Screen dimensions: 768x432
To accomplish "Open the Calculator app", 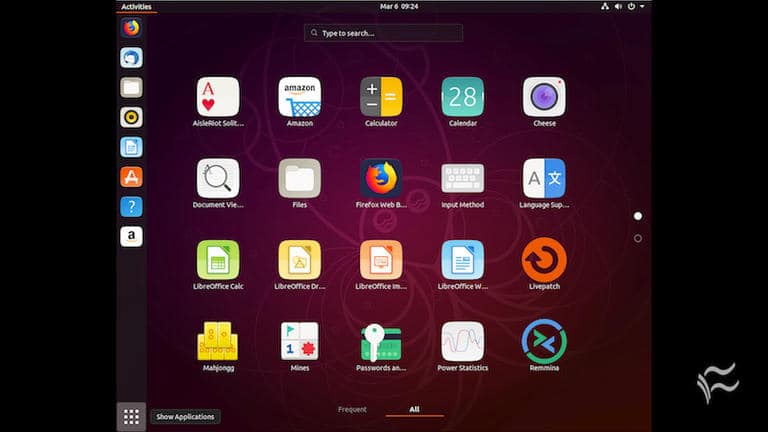I will pyautogui.click(x=381, y=97).
